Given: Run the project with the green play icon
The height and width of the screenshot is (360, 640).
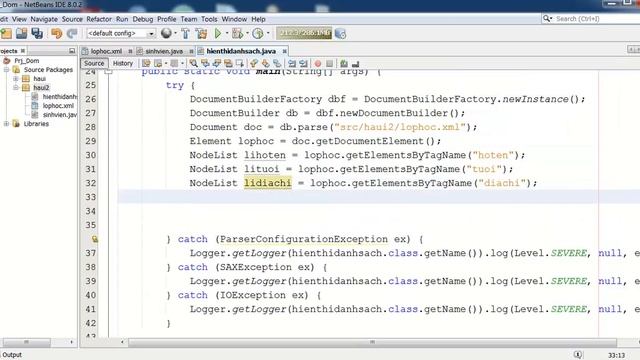Looking at the screenshot, I should (x=218, y=33).
